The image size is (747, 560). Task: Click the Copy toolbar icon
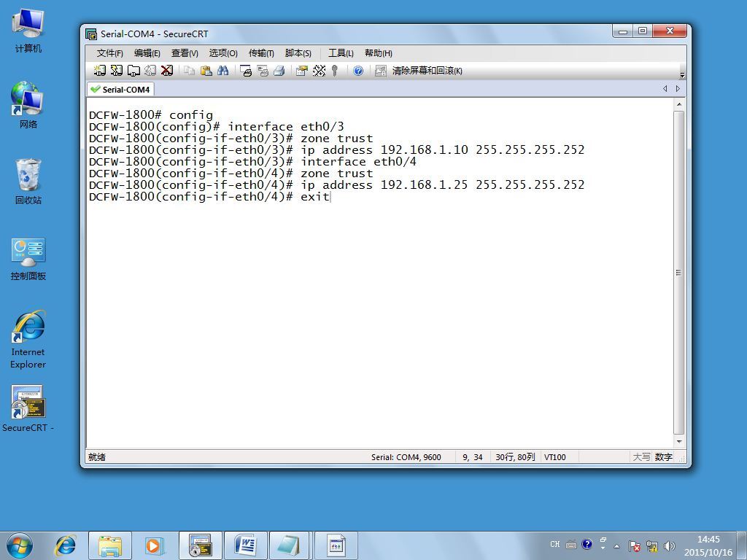(x=189, y=71)
